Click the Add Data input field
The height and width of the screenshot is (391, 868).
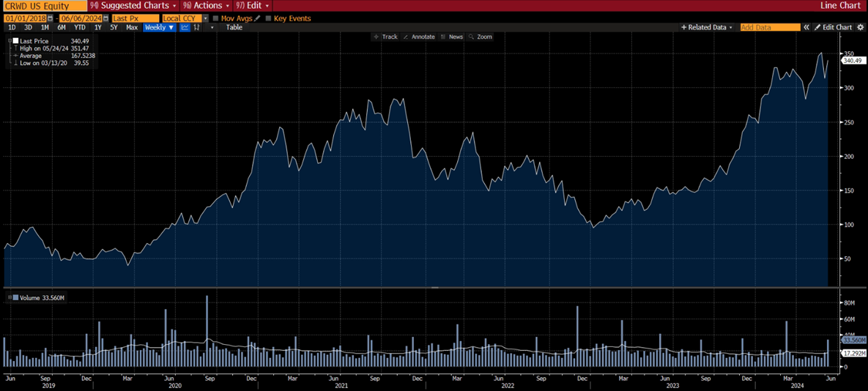click(769, 28)
